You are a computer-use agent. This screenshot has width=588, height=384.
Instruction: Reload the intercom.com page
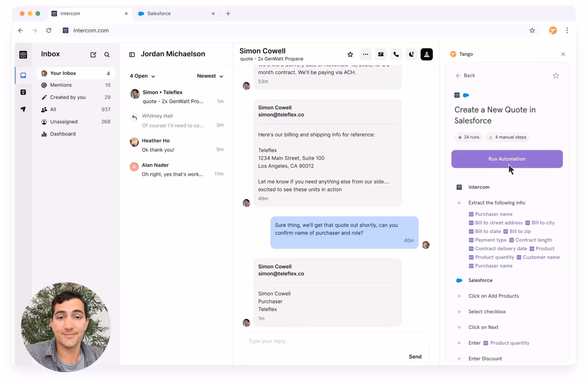[49, 30]
